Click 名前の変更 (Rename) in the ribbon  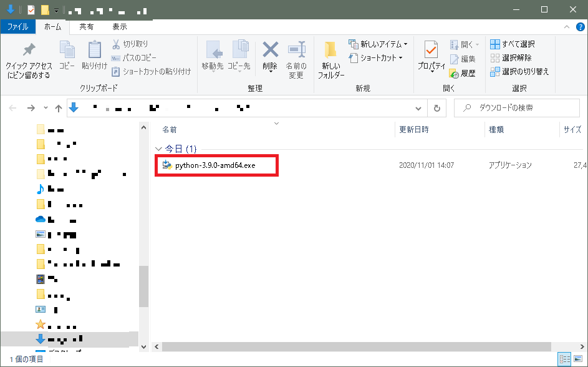[x=296, y=60]
